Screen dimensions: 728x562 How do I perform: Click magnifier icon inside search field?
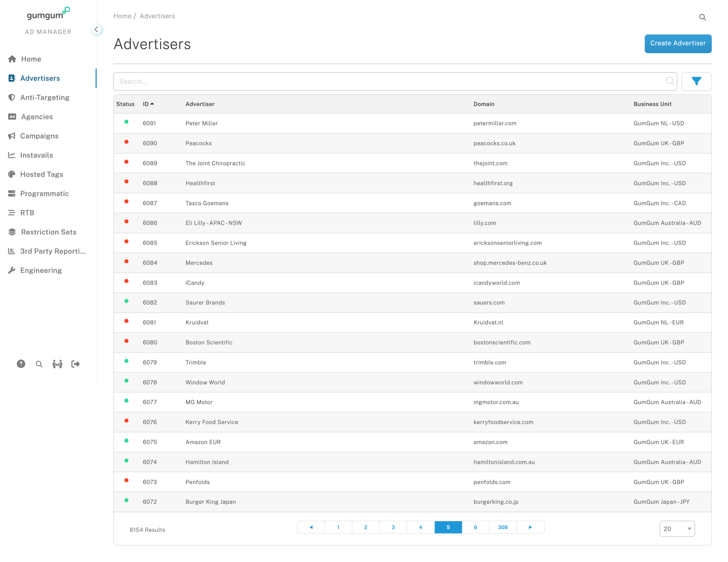[670, 81]
